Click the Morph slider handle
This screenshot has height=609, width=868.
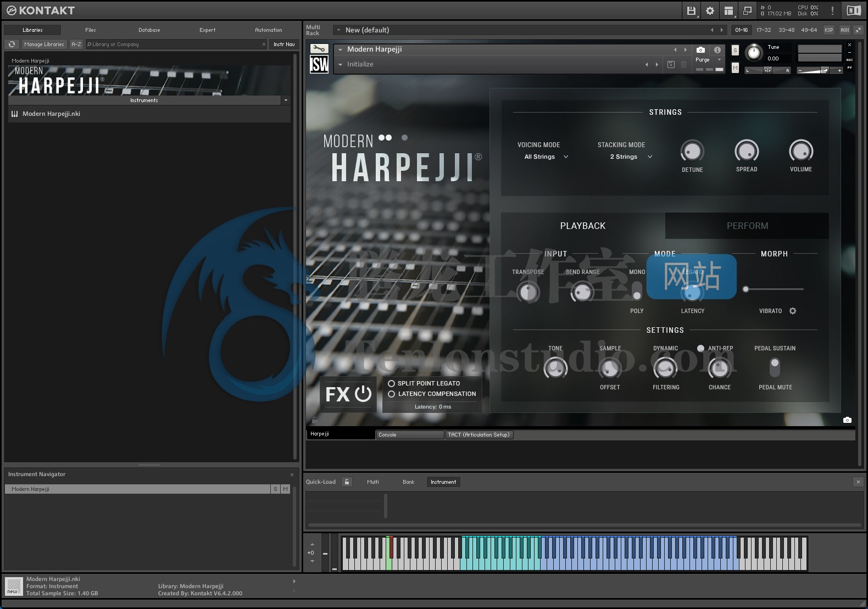[745, 289]
